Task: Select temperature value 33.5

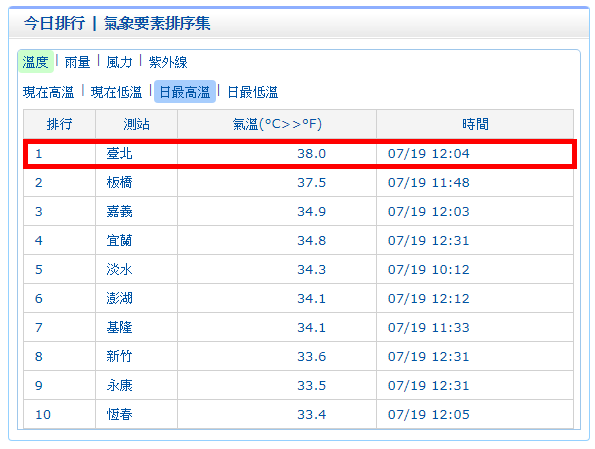Action: [x=312, y=386]
